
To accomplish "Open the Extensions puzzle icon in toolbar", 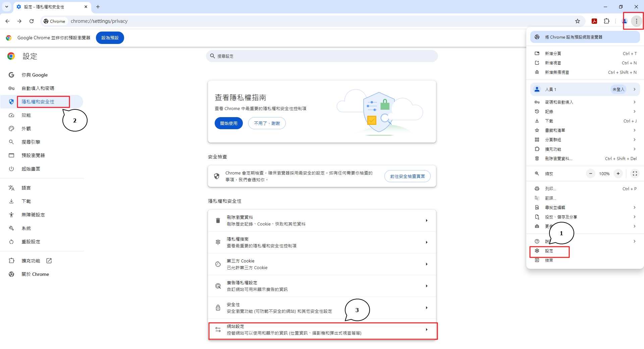I will (606, 21).
